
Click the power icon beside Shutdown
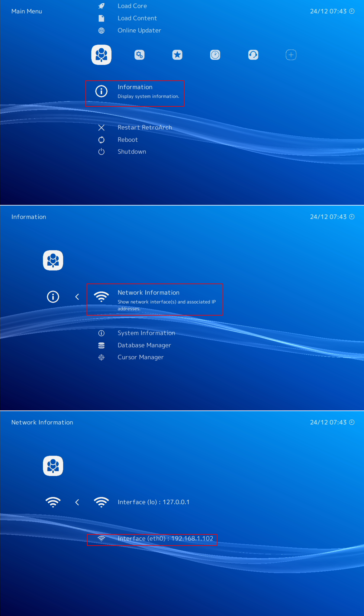pyautogui.click(x=101, y=152)
